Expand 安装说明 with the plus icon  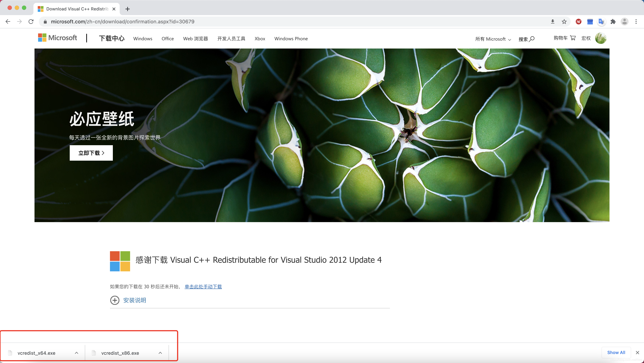115,300
